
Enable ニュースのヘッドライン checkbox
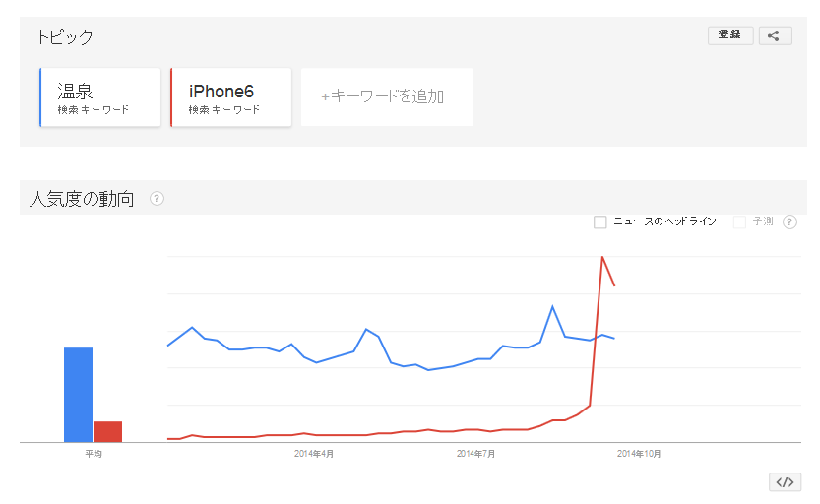tap(599, 222)
